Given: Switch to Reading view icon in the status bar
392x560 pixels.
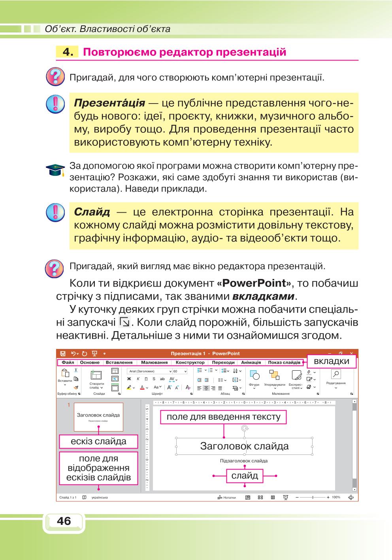Looking at the screenshot, I should (x=273, y=497).
